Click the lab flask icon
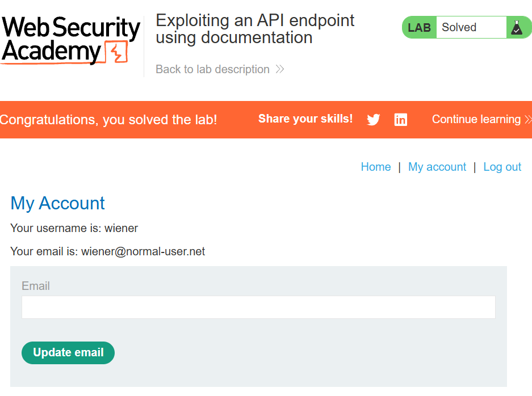The width and height of the screenshot is (532, 396). pos(516,27)
